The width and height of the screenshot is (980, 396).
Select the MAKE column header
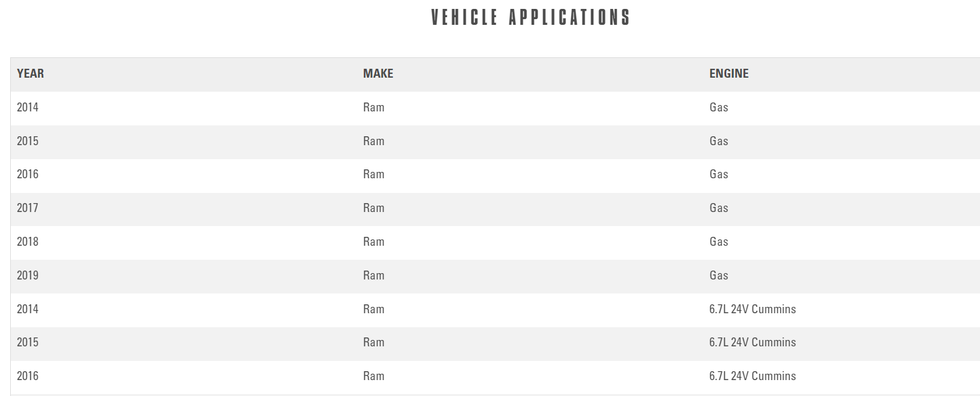(x=378, y=74)
